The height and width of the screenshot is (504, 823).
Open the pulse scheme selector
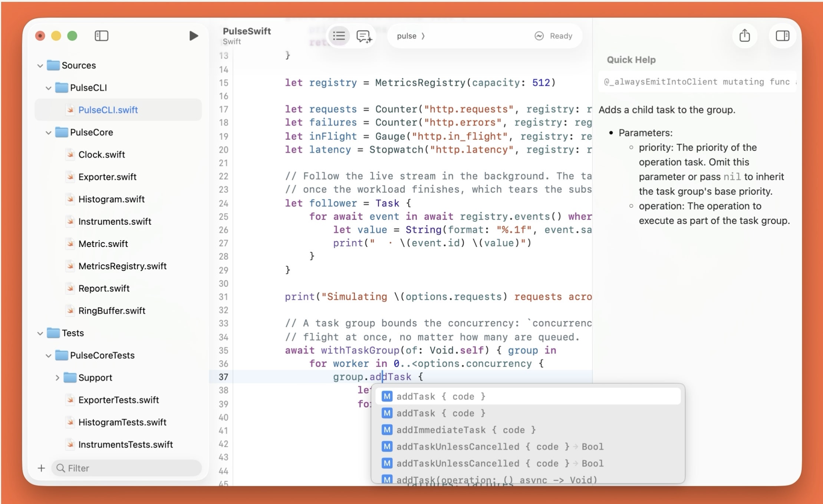pos(411,36)
